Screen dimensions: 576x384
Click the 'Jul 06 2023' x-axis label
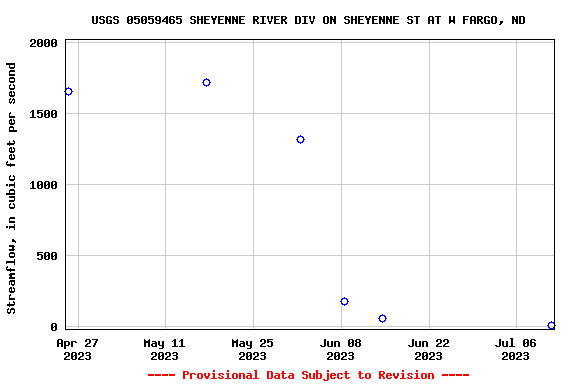tap(515, 350)
